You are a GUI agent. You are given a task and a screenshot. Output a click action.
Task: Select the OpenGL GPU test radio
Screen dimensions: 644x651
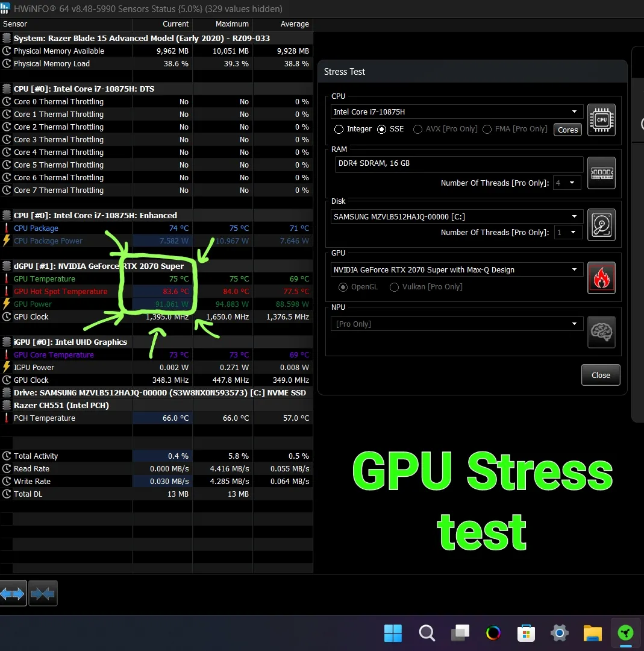coord(343,287)
